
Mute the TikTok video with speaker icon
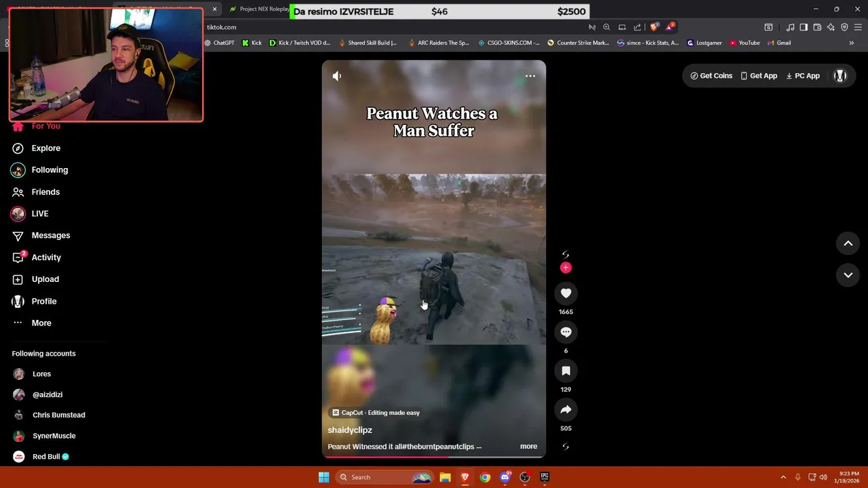[337, 76]
